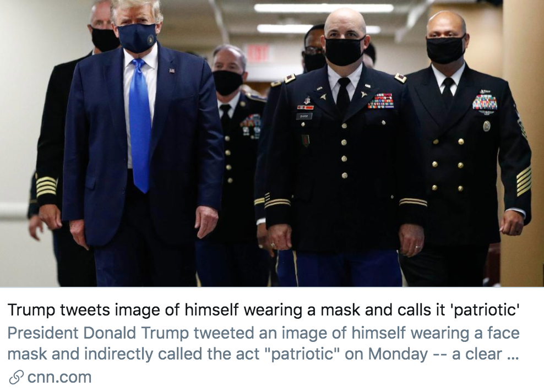Viewport: 544px width, 392px height.
Task: Click the ceiling fluorescent light in hallway
Action: [x=323, y=8]
